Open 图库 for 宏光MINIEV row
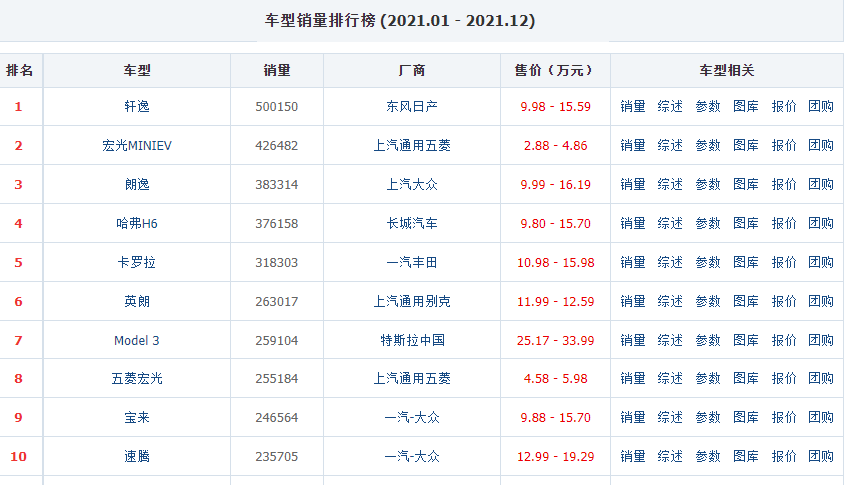This screenshot has height=487, width=848. [x=746, y=146]
